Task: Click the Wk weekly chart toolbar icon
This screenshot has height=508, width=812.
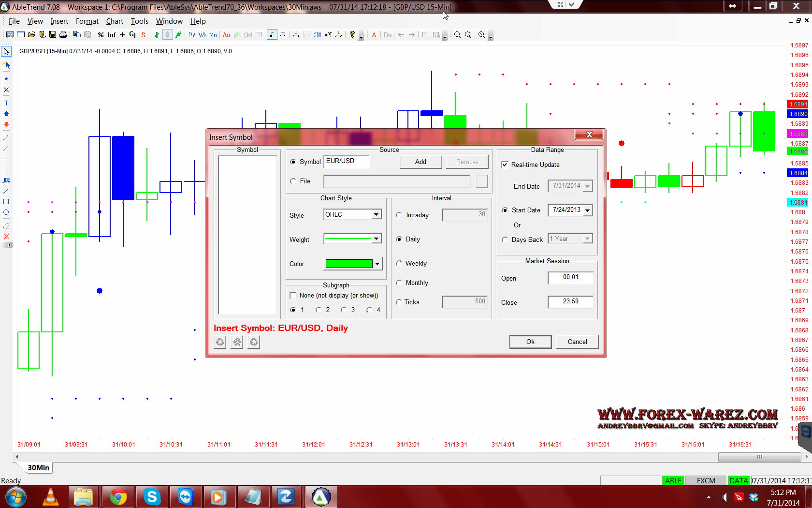Action: [x=202, y=35]
